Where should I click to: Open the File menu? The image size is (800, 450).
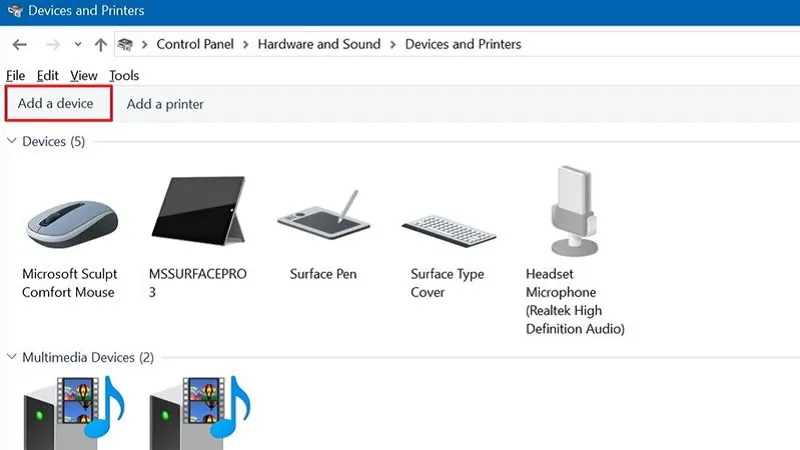point(15,75)
